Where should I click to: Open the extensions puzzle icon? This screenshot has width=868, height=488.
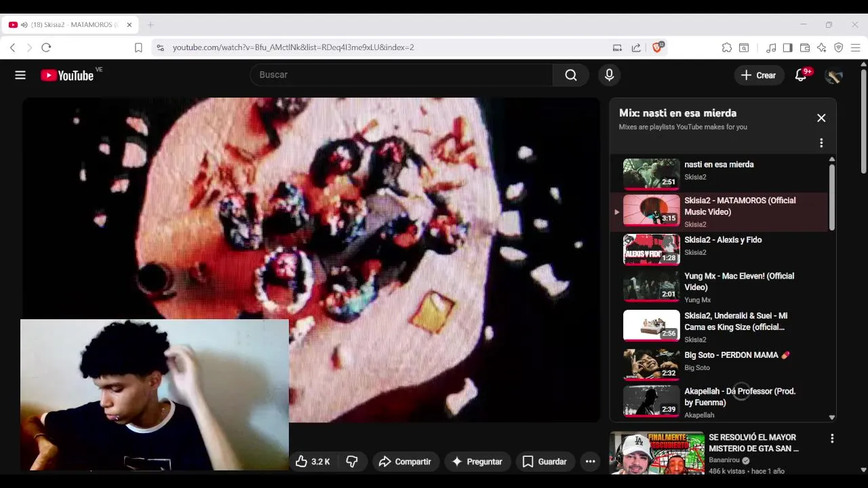click(727, 47)
